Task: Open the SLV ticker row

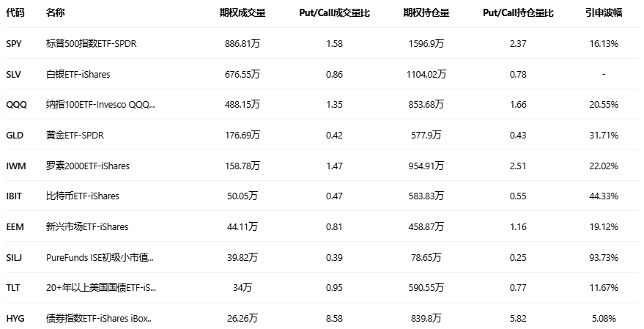Action: pyautogui.click(x=15, y=74)
